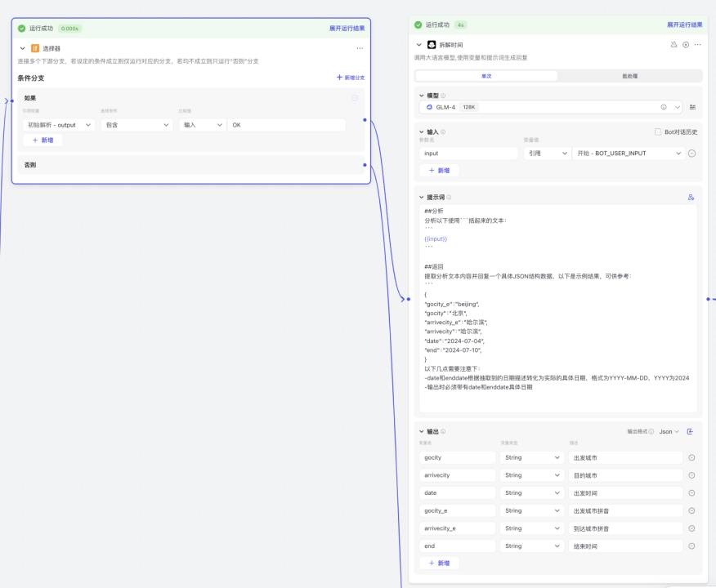Click 新增 button in 输出 section

pyautogui.click(x=439, y=563)
